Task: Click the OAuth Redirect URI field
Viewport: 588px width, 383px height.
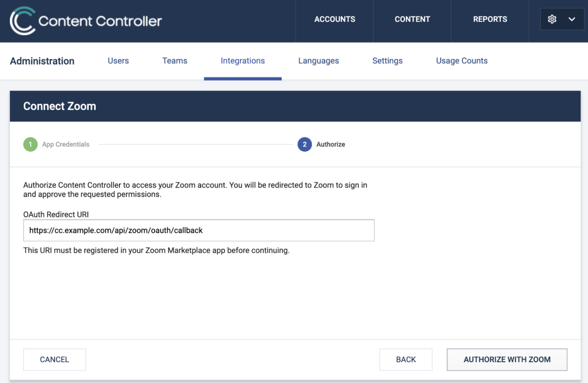Action: (199, 230)
